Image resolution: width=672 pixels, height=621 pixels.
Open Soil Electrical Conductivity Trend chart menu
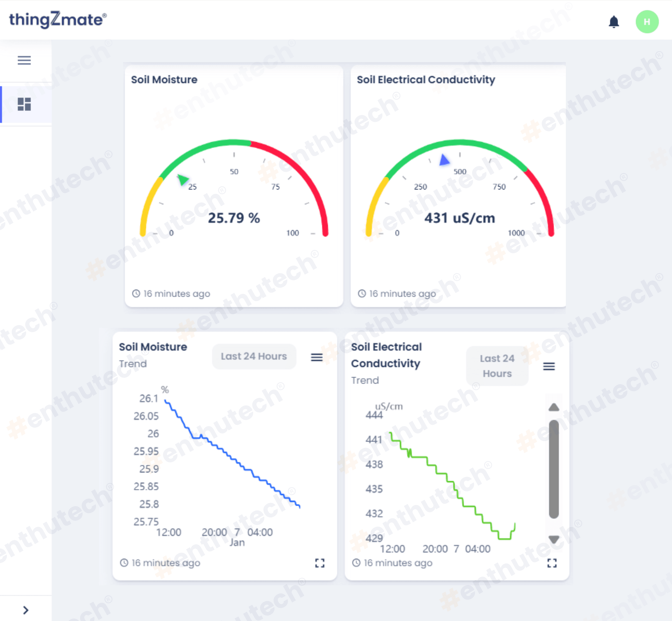coord(549,366)
